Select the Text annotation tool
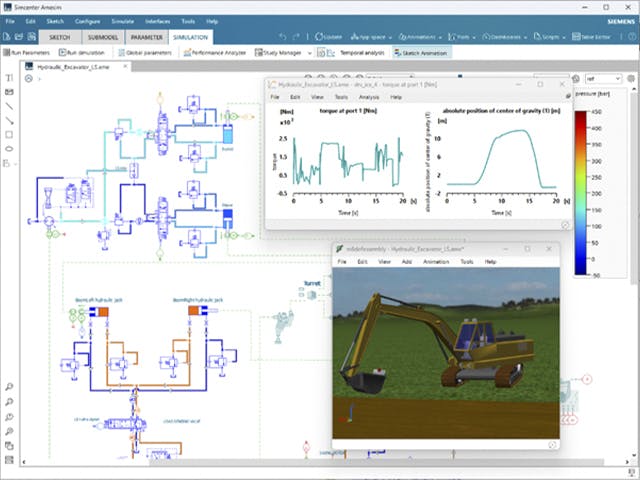Image resolution: width=640 pixels, height=480 pixels. pyautogui.click(x=9, y=78)
